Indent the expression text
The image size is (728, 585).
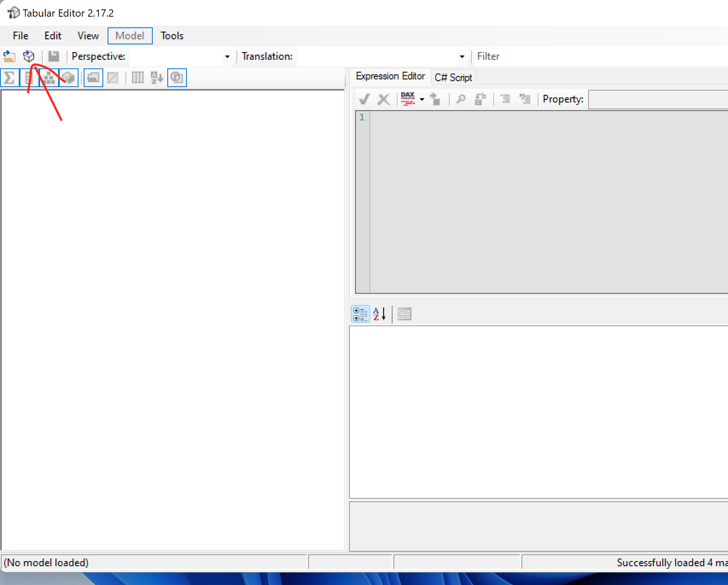[x=505, y=99]
